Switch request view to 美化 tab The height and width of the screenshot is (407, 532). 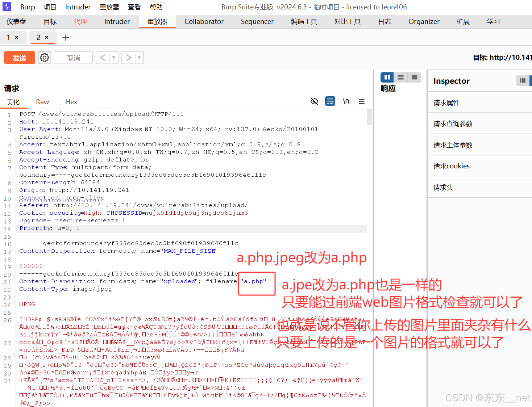click(13, 102)
